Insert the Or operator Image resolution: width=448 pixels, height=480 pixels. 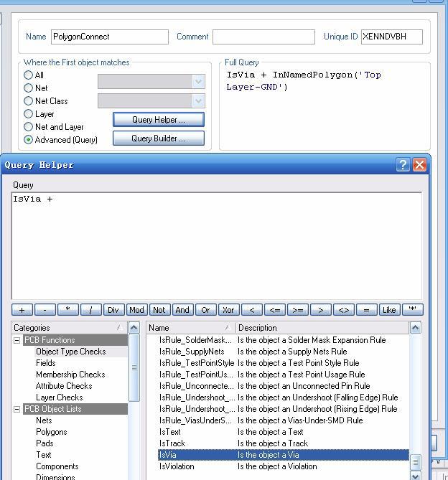point(206,310)
